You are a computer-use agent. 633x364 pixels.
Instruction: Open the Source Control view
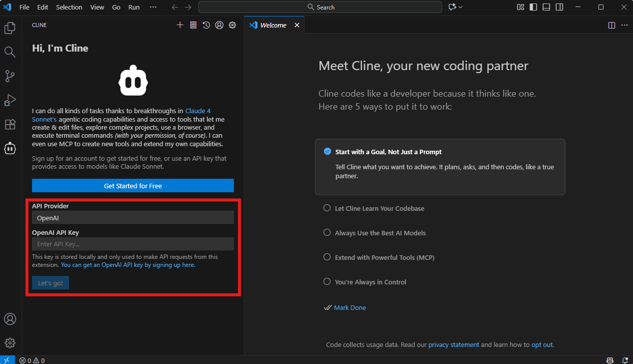10,76
